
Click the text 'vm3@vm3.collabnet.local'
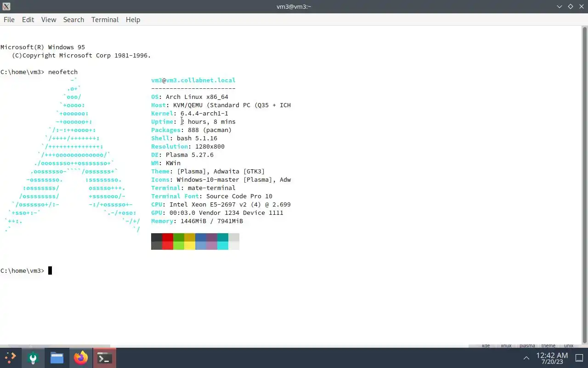coord(193,80)
